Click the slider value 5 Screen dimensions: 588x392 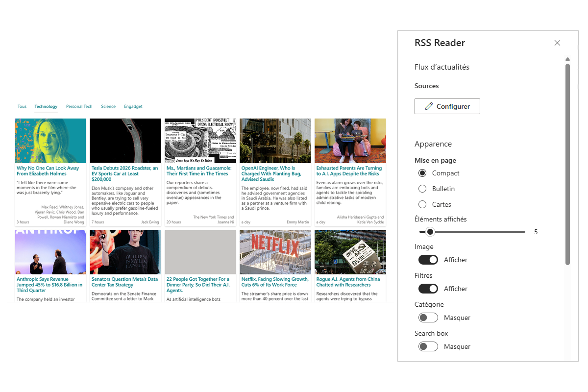pos(536,232)
